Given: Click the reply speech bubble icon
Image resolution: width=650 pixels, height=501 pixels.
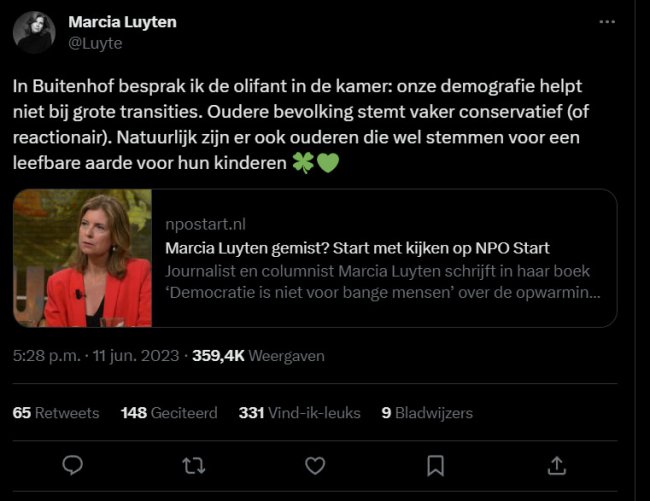Looking at the screenshot, I should pos(72,465).
